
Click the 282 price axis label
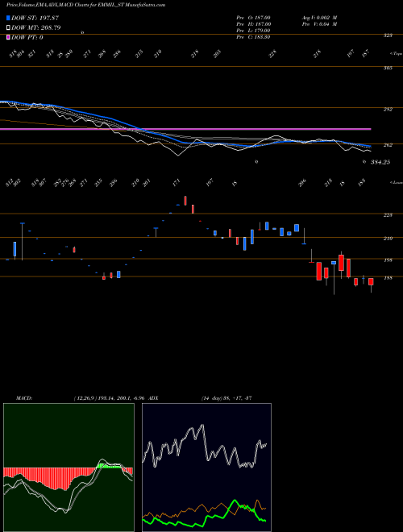pos(388,110)
